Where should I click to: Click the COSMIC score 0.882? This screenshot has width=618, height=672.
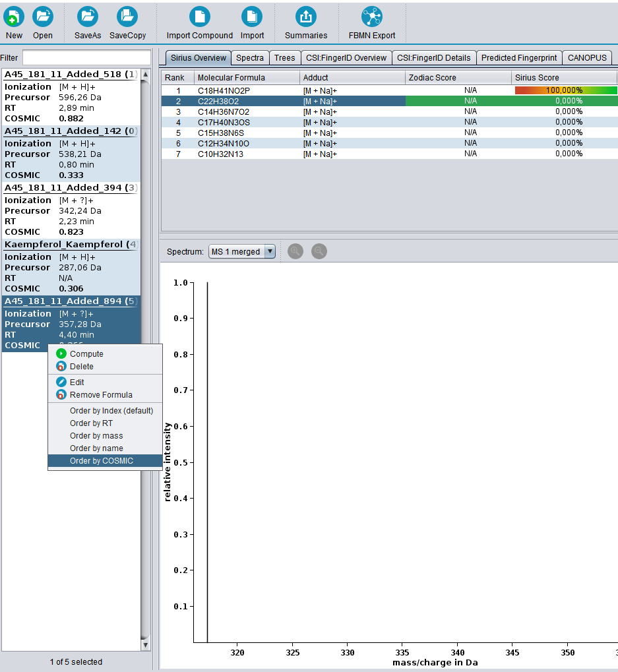pyautogui.click(x=71, y=119)
